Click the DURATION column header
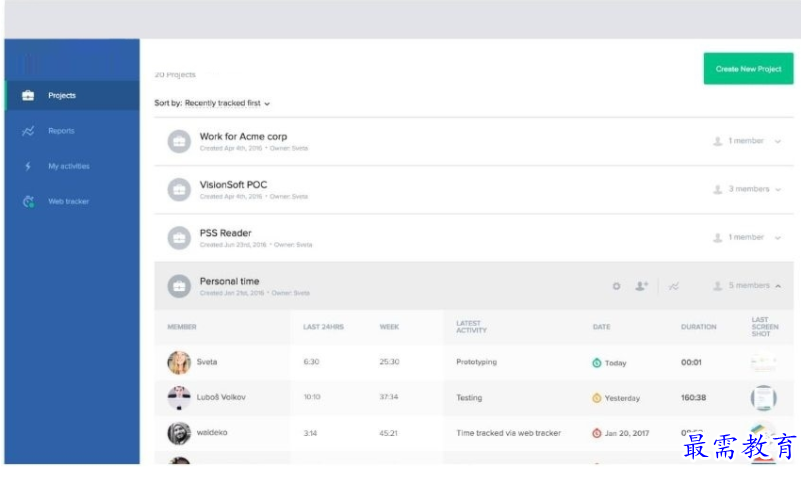Screen dimensions: 805x478 [x=699, y=327]
